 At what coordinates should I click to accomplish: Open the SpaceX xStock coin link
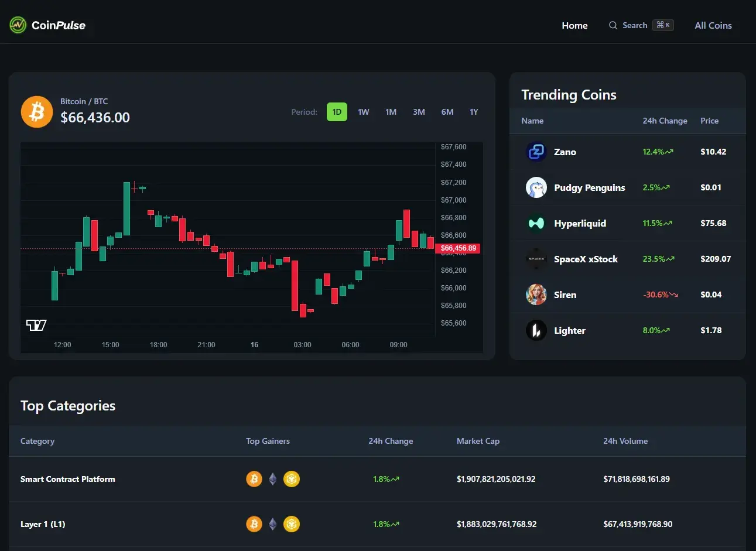tap(586, 259)
